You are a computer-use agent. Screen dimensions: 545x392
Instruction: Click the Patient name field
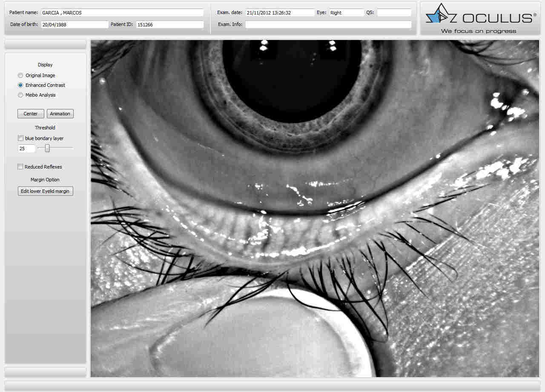(x=122, y=13)
